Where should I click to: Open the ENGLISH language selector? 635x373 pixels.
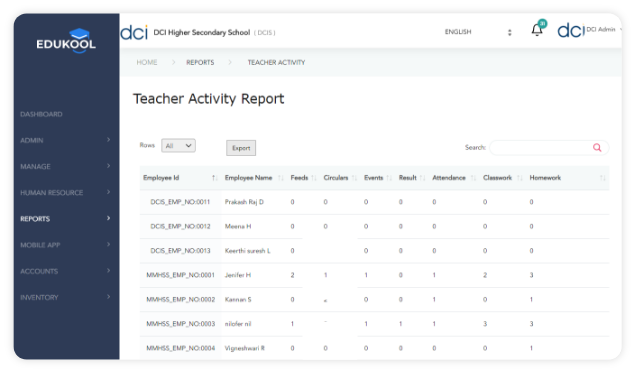pyautogui.click(x=478, y=32)
